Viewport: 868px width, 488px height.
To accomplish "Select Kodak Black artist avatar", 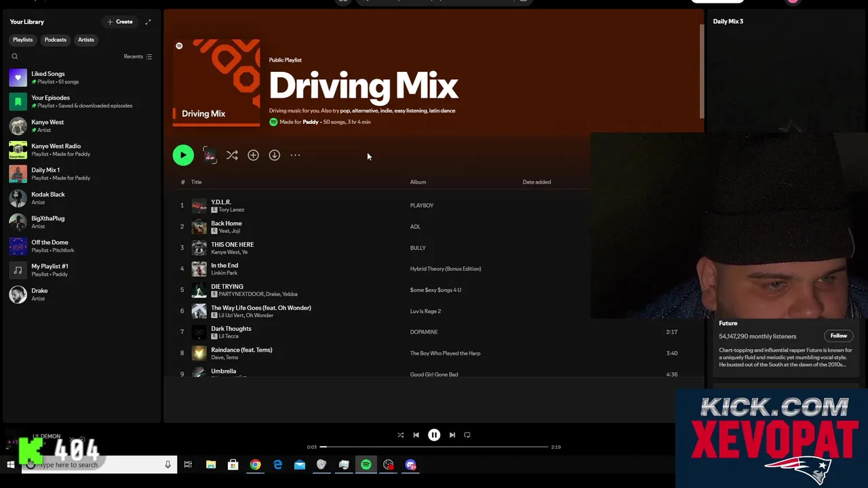I will click(18, 198).
